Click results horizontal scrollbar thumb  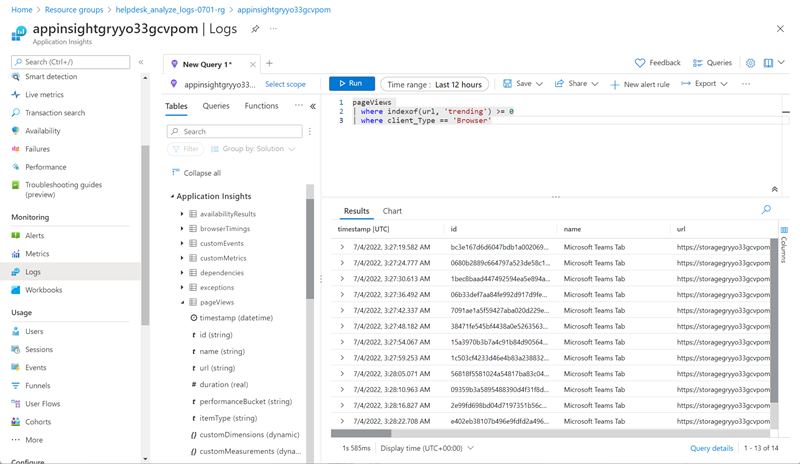[361, 433]
